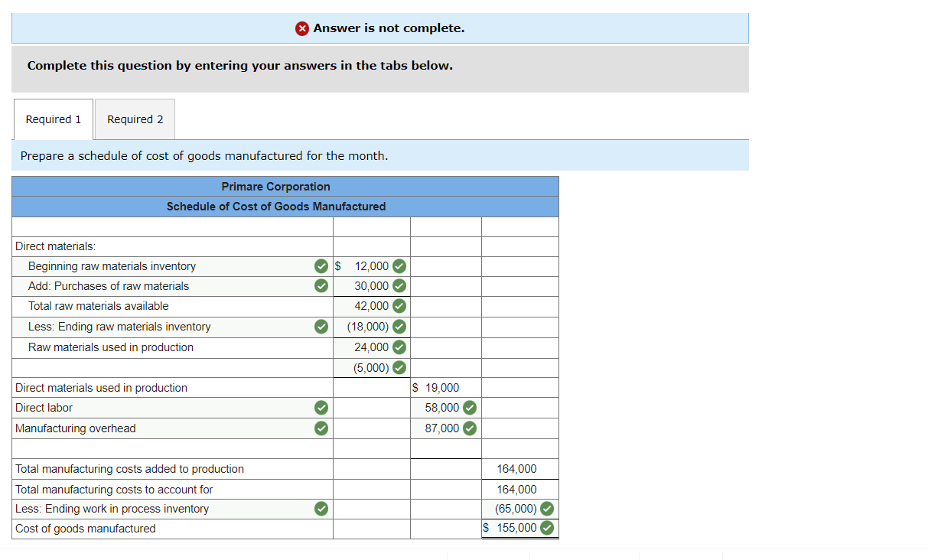Click checkmark next to 12,000 value

pyautogui.click(x=399, y=266)
